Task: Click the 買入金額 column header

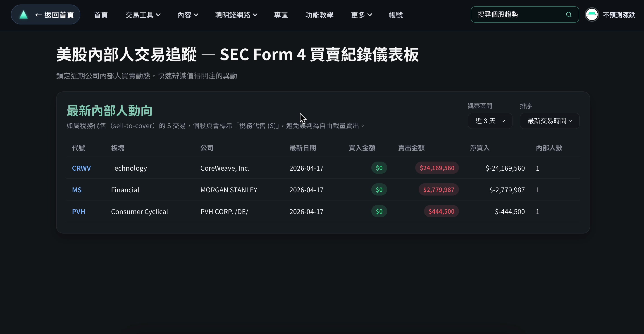Action: pyautogui.click(x=362, y=148)
